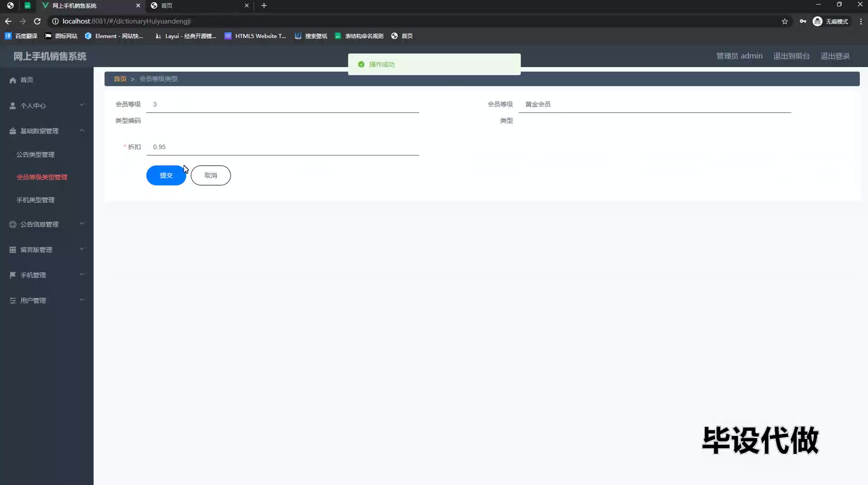The image size is (868, 485).
Task: Click the browser back arrow
Action: pyautogui.click(x=8, y=21)
